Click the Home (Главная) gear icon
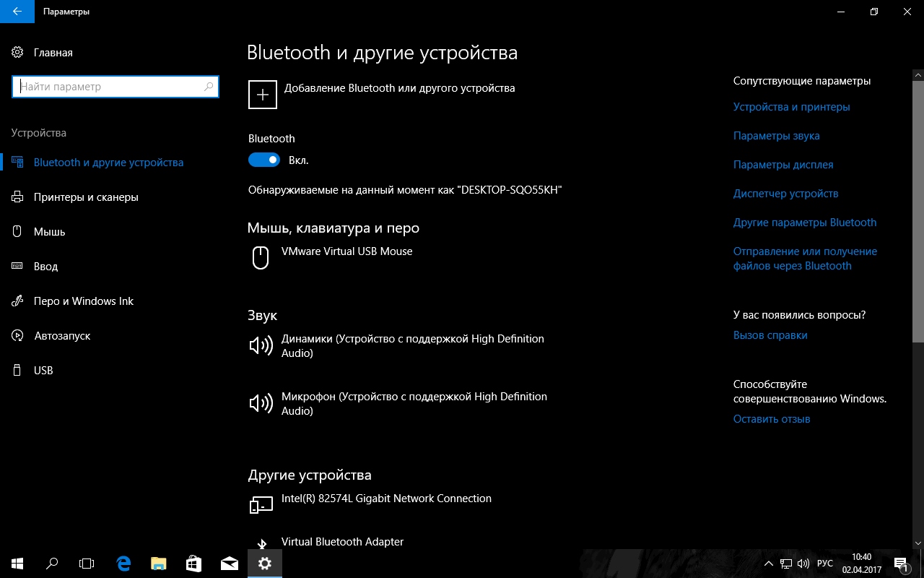The height and width of the screenshot is (578, 924). coord(17,52)
